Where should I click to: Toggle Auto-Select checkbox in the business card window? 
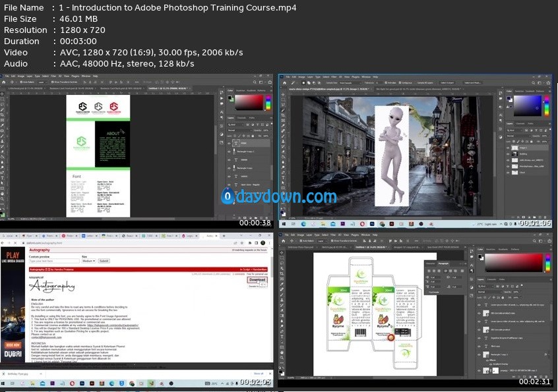pos(22,83)
